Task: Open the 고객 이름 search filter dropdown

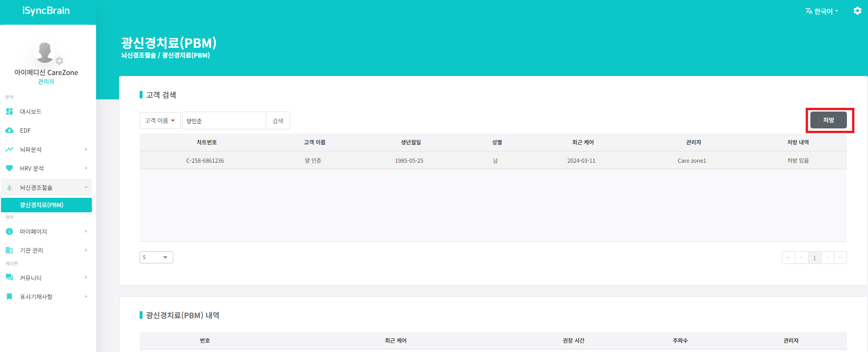Action: (160, 120)
